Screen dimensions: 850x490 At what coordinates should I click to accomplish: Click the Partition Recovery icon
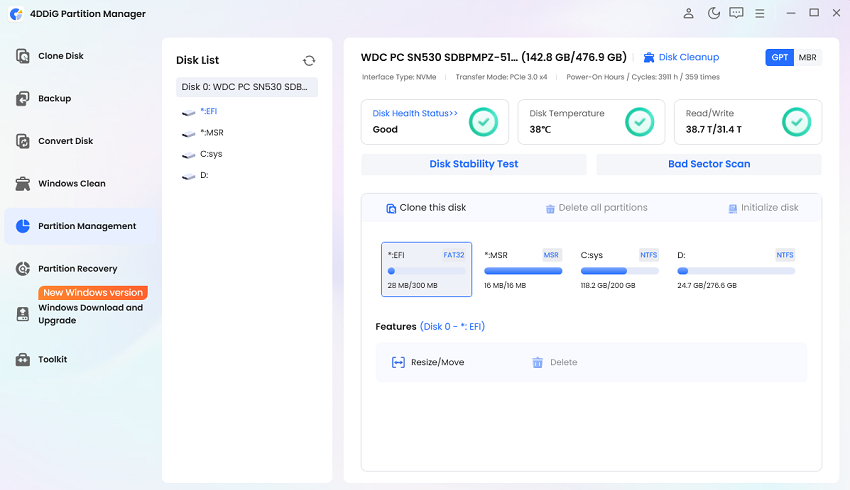(x=23, y=269)
